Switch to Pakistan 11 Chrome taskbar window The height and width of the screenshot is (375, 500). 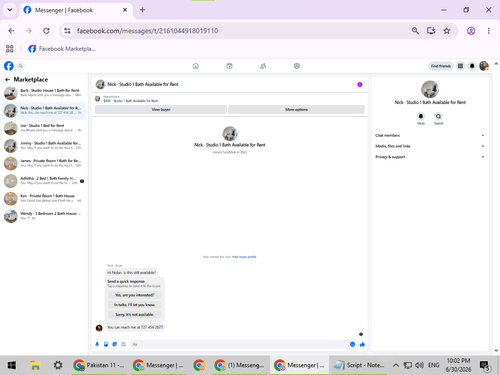click(99, 365)
